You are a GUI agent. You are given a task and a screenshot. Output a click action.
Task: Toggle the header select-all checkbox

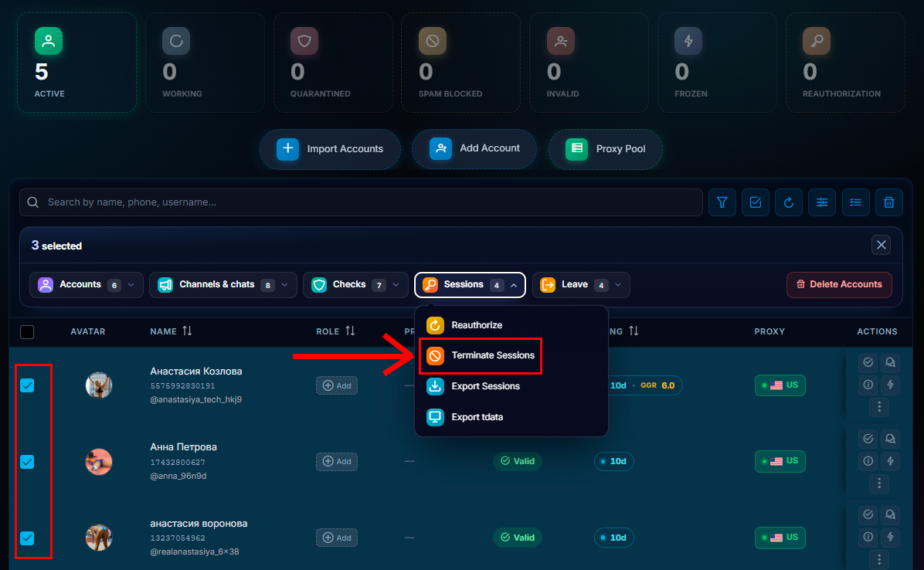click(27, 332)
